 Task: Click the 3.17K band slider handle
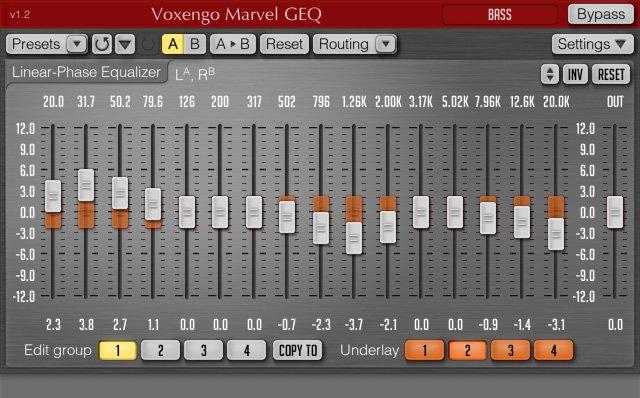(x=421, y=212)
